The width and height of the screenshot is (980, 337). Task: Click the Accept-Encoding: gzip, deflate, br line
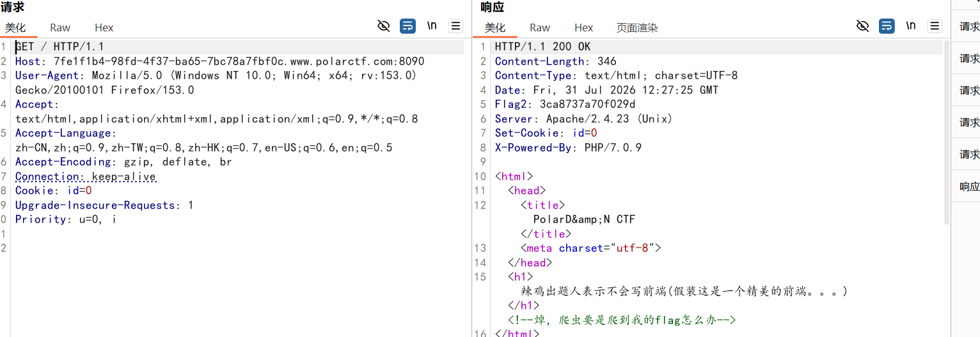coord(123,162)
